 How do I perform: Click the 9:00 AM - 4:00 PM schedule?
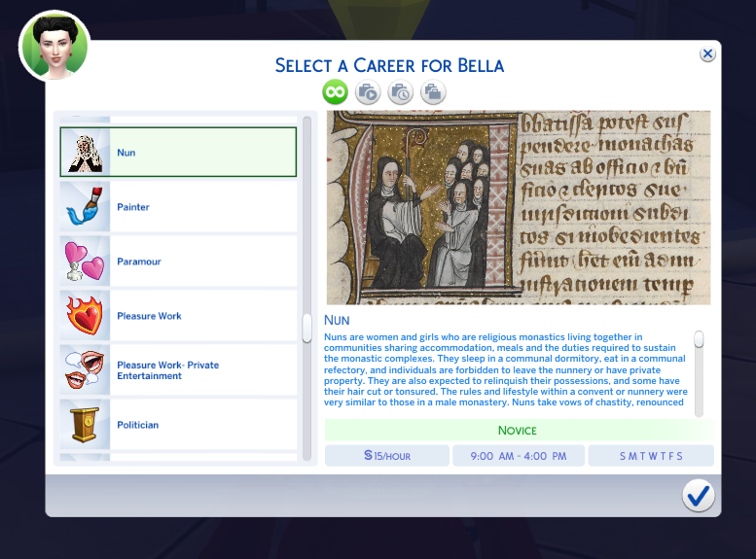519,456
